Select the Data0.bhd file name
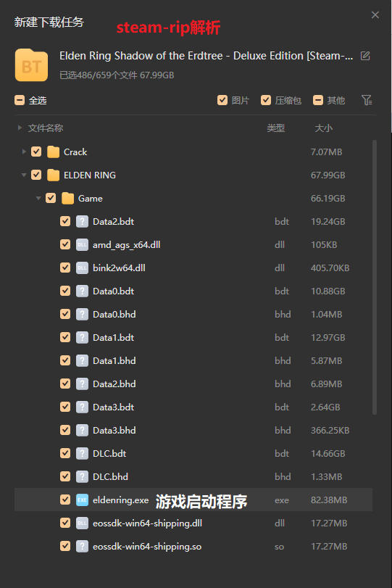 coord(114,314)
